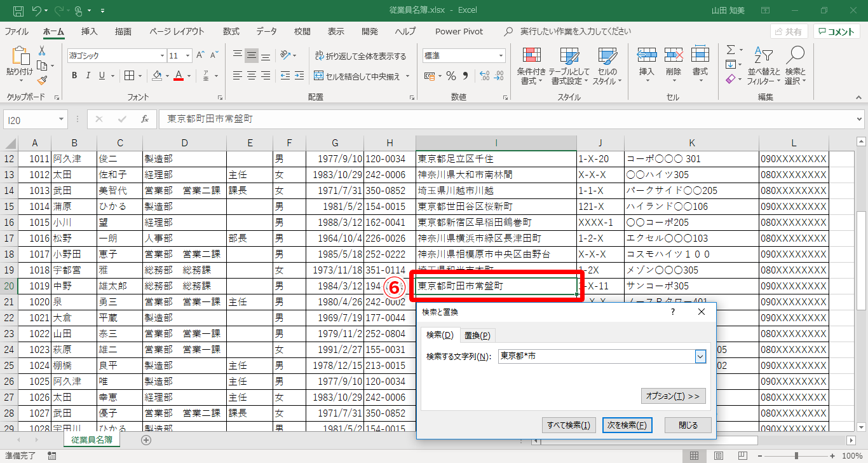The height and width of the screenshot is (463, 868).
Task: Apply the comma style number format
Action: coord(465,76)
